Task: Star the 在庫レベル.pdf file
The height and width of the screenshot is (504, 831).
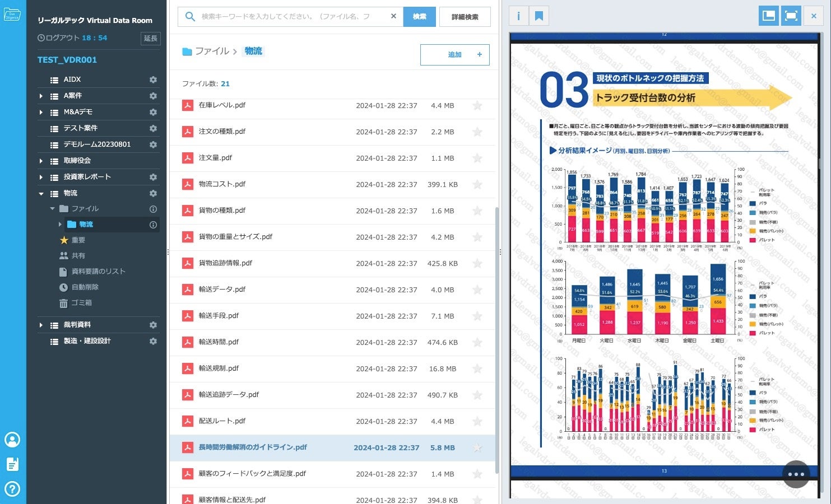Action: [x=477, y=105]
